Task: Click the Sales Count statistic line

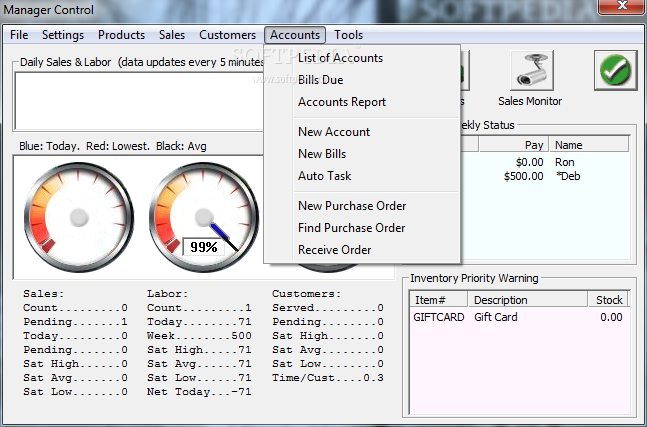Action: [x=76, y=308]
